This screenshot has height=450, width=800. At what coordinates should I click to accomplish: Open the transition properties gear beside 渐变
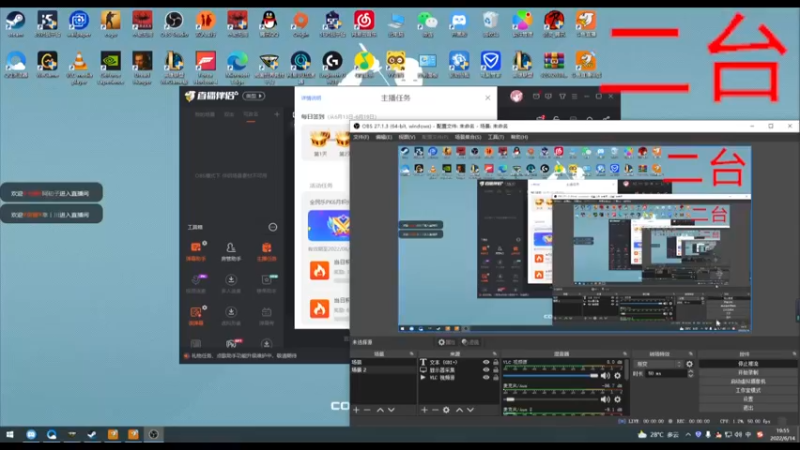(x=689, y=364)
